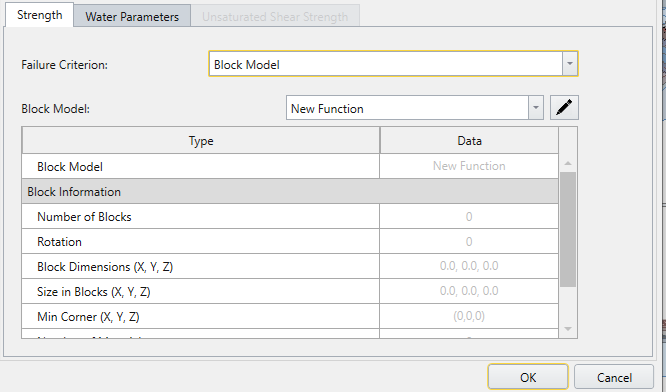Click the Min Corner value (0,0,0)
Viewport: 666px width, 392px height.
click(x=469, y=316)
